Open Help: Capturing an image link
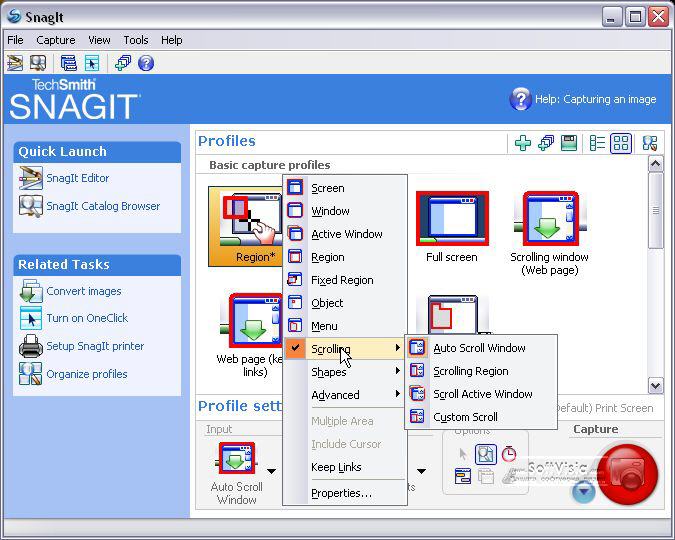Image resolution: width=675 pixels, height=540 pixels. pyautogui.click(x=596, y=99)
